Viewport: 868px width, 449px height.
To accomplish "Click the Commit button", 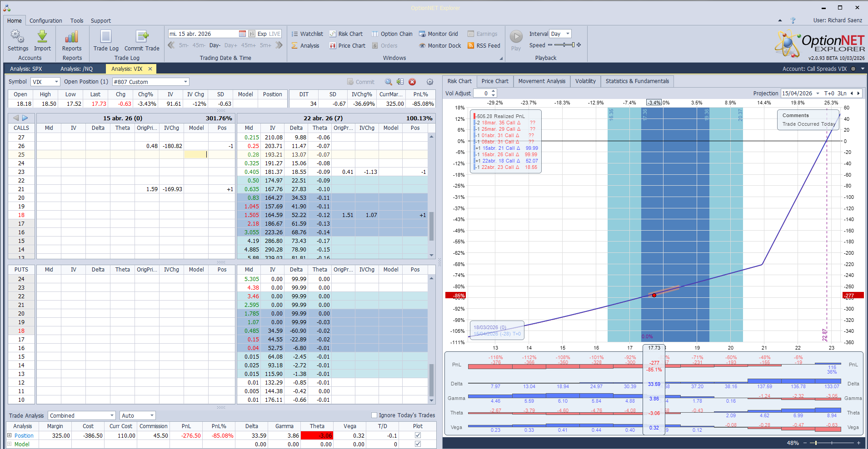I will point(361,82).
